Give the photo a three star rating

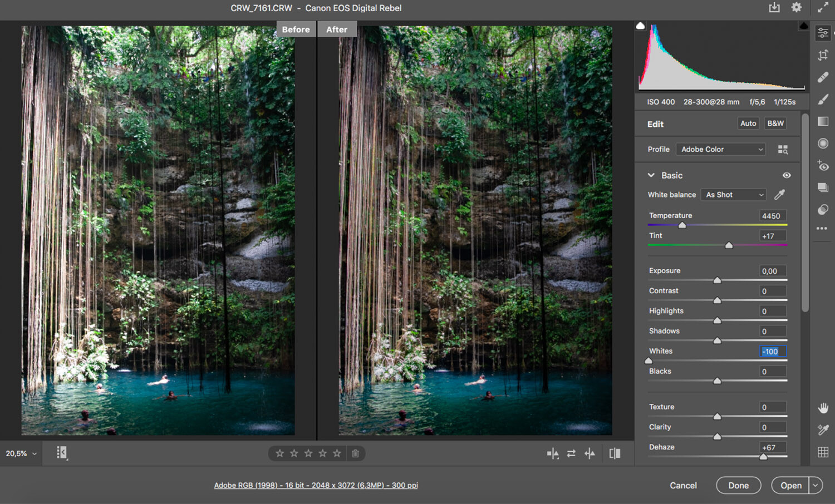(x=308, y=453)
